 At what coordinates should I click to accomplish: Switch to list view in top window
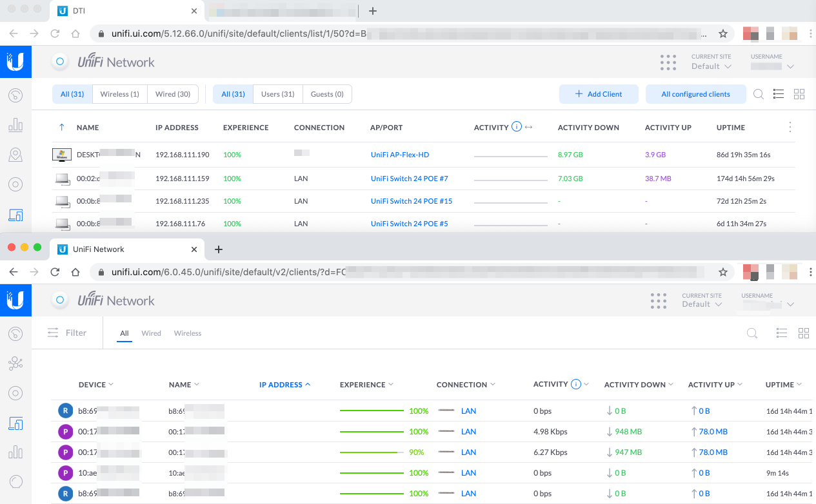[x=779, y=94]
